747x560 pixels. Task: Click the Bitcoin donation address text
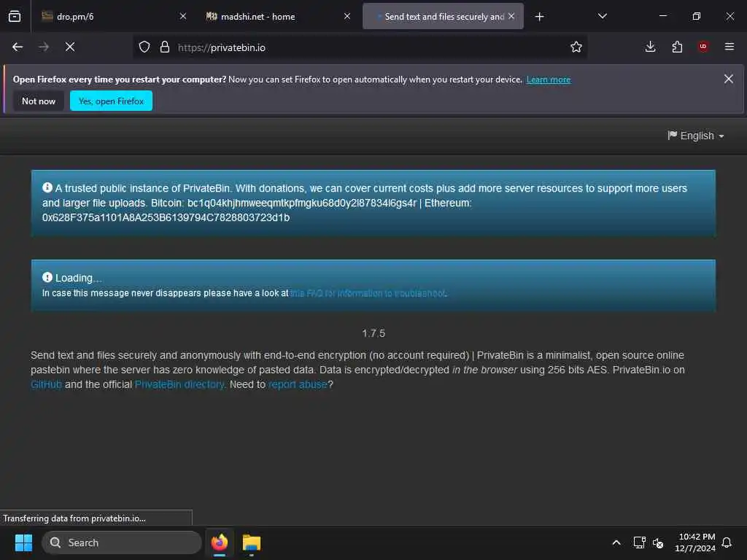(302, 203)
